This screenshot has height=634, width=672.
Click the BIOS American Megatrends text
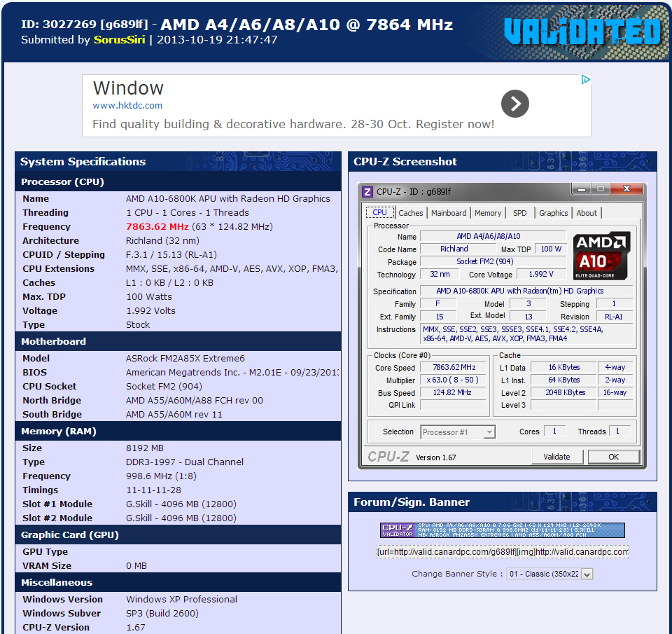232,372
